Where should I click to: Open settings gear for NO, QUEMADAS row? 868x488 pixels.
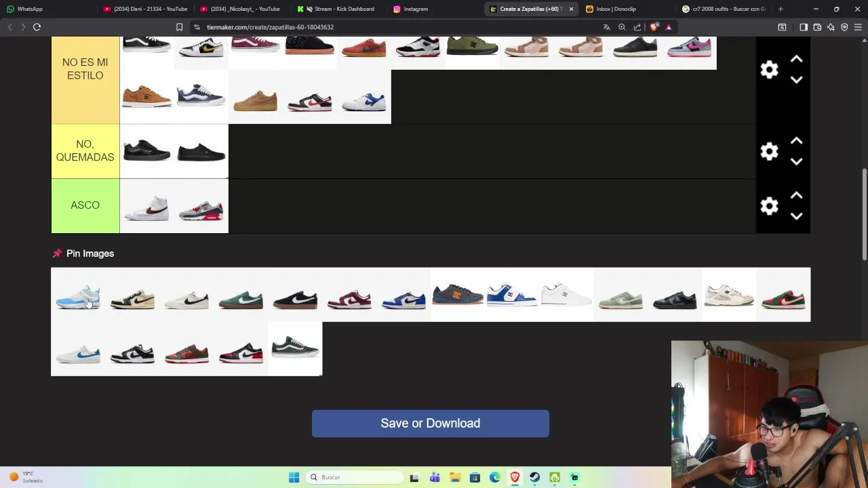769,151
